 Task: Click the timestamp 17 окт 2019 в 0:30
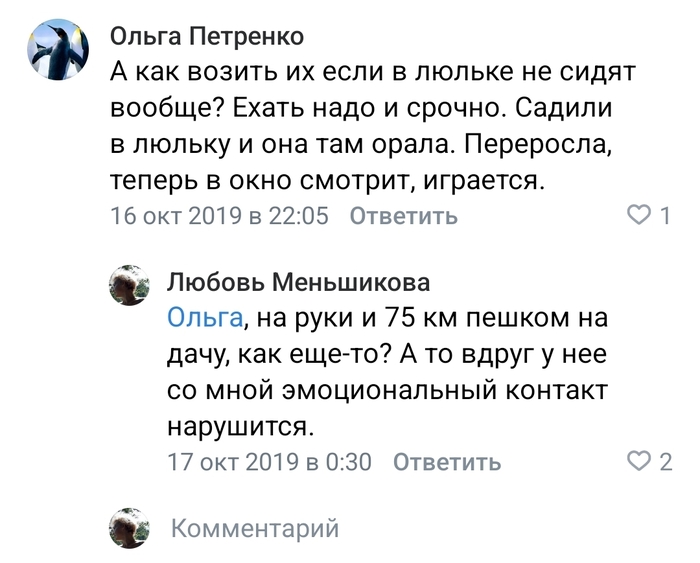pyautogui.click(x=269, y=462)
